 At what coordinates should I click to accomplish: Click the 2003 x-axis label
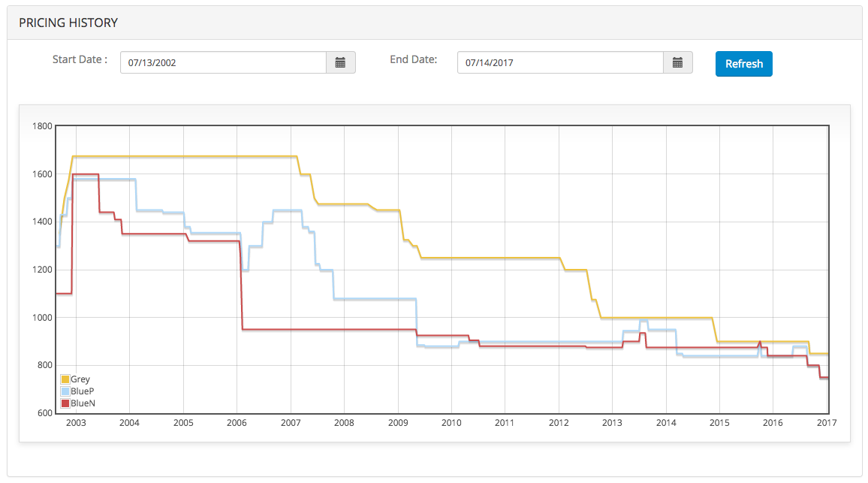76,423
